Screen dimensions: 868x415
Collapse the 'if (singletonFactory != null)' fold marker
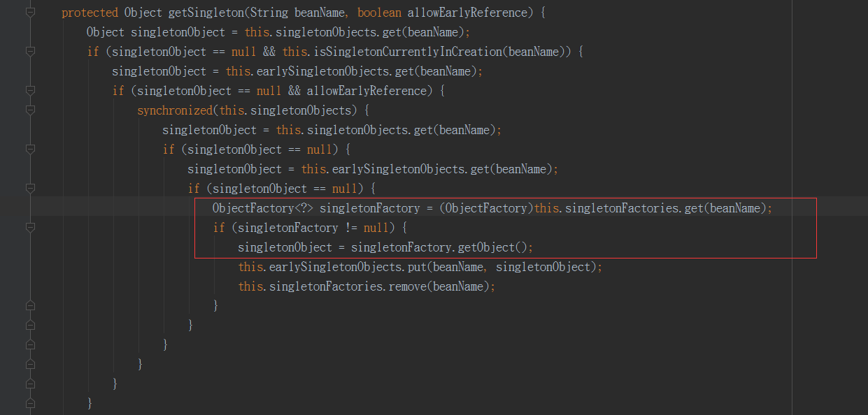(x=30, y=228)
